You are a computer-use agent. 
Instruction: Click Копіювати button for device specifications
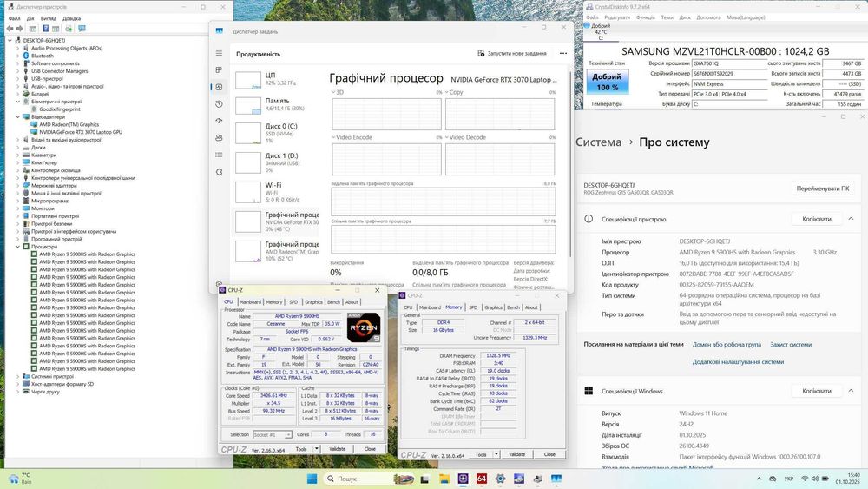pos(817,219)
